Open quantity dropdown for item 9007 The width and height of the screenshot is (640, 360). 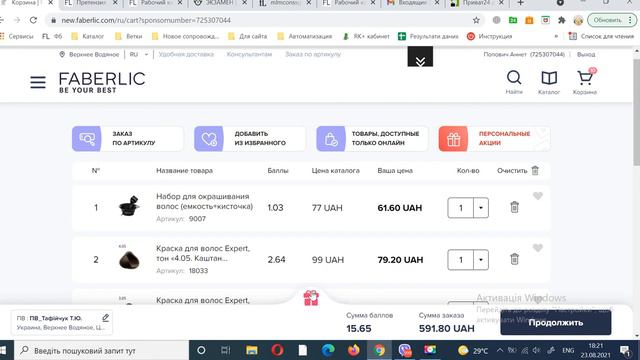(481, 208)
